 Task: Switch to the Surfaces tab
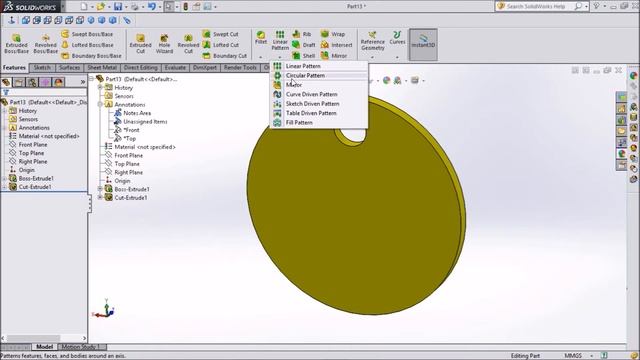[x=69, y=68]
